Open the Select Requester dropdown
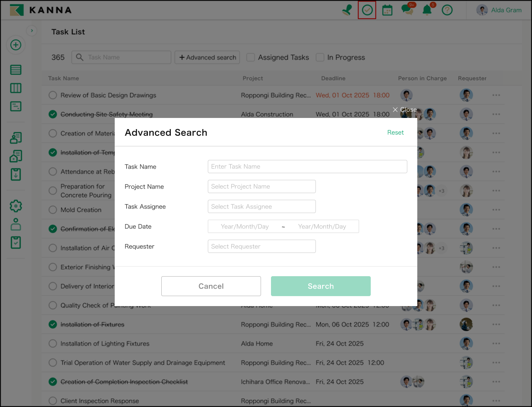This screenshot has height=407, width=532. [261, 246]
